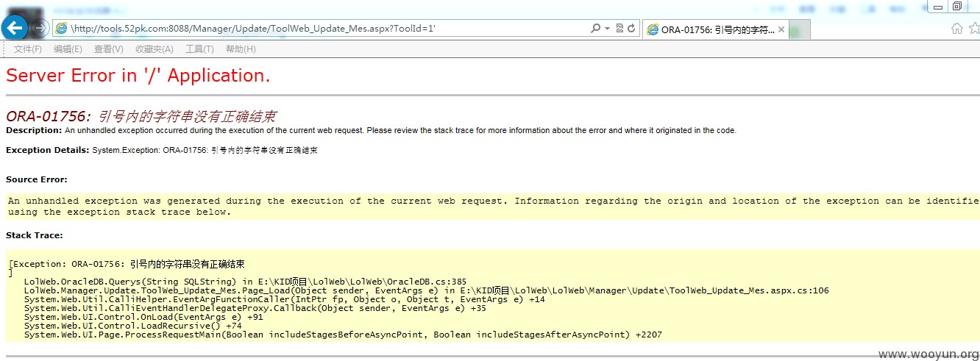This screenshot has height=361, width=980.
Task: Go back with the blue Back arrow
Action: (15, 28)
